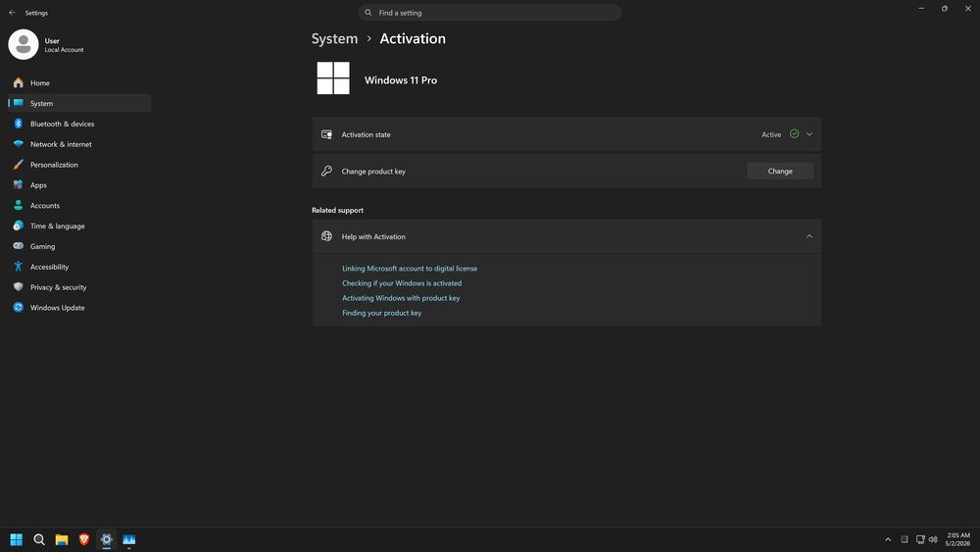Show hidden icons in system tray
The image size is (980, 552).
pos(888,539)
